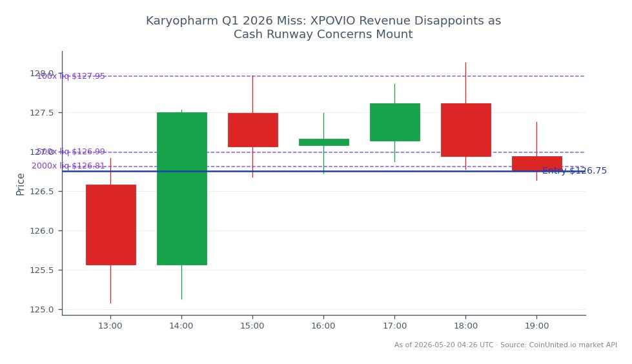This screenshot has width=632, height=364.
Task: Click the red 13:00 candlestick body
Action: coord(111,225)
